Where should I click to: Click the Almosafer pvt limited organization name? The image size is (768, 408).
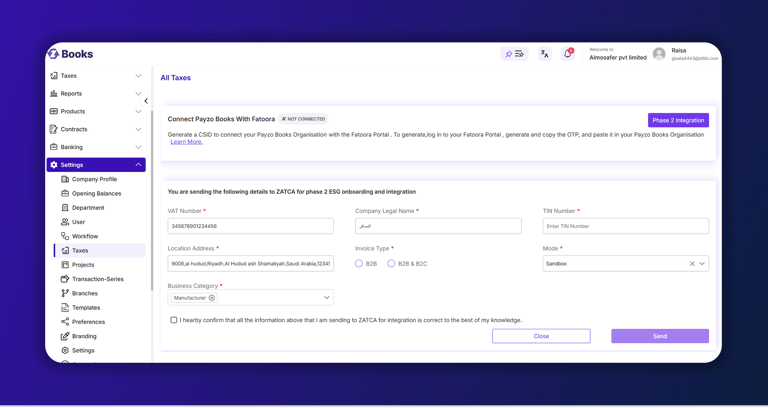pyautogui.click(x=618, y=57)
